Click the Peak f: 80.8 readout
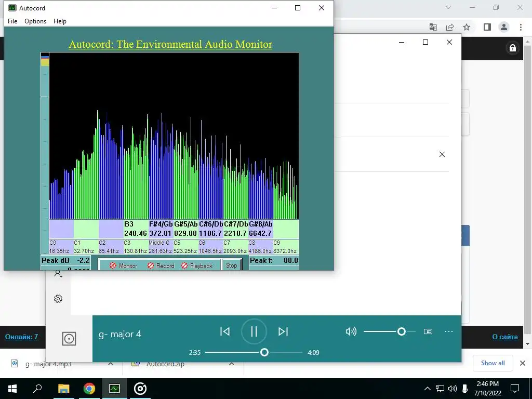532x399 pixels. 274,261
